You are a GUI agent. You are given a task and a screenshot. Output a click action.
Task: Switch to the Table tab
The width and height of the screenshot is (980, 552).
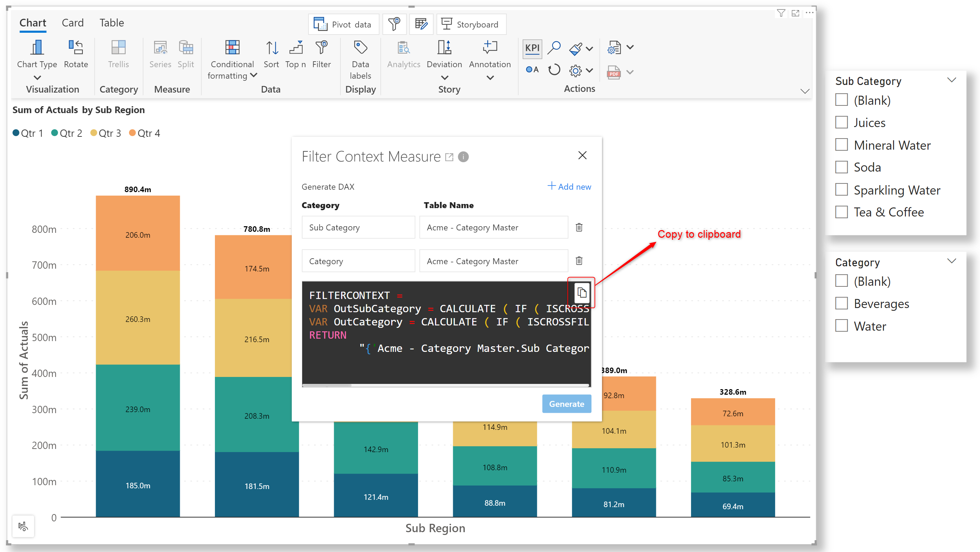click(112, 23)
